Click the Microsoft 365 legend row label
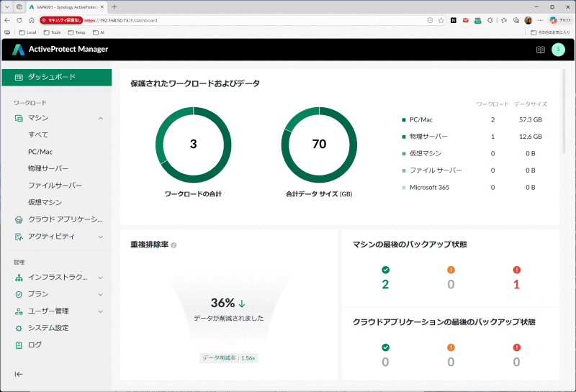 pyautogui.click(x=429, y=187)
